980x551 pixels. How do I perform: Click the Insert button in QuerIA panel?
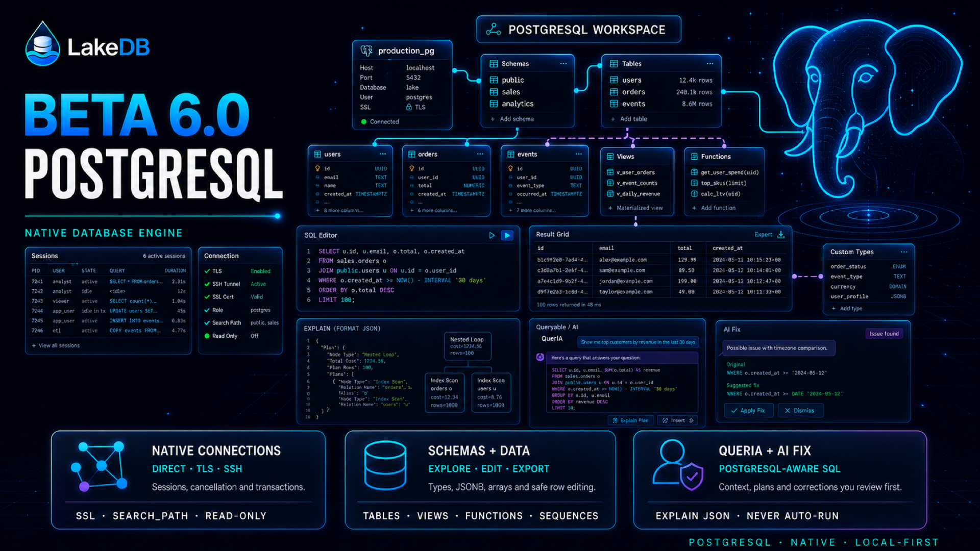point(677,420)
